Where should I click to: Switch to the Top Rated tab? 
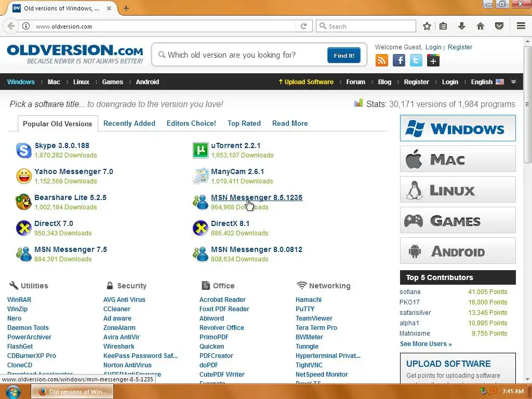coord(244,124)
